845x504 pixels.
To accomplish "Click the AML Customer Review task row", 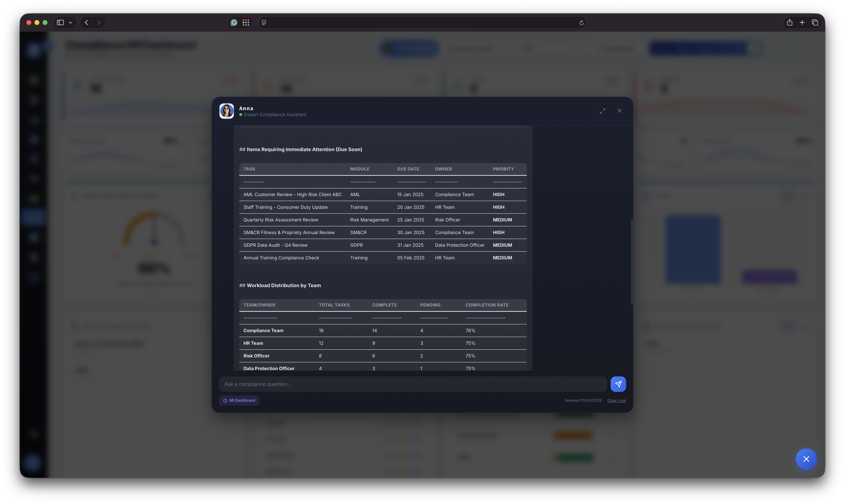I will 292,194.
